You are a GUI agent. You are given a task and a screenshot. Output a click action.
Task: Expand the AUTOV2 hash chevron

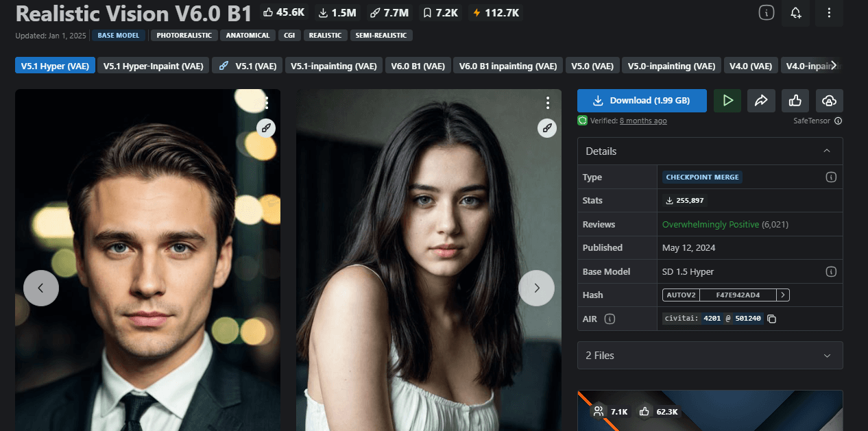pos(782,295)
